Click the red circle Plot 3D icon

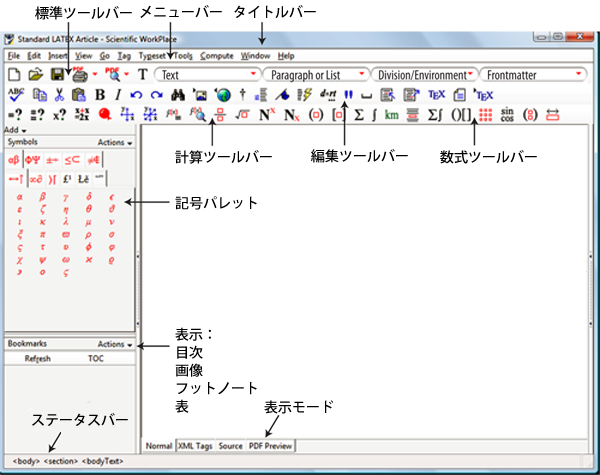coord(104,114)
